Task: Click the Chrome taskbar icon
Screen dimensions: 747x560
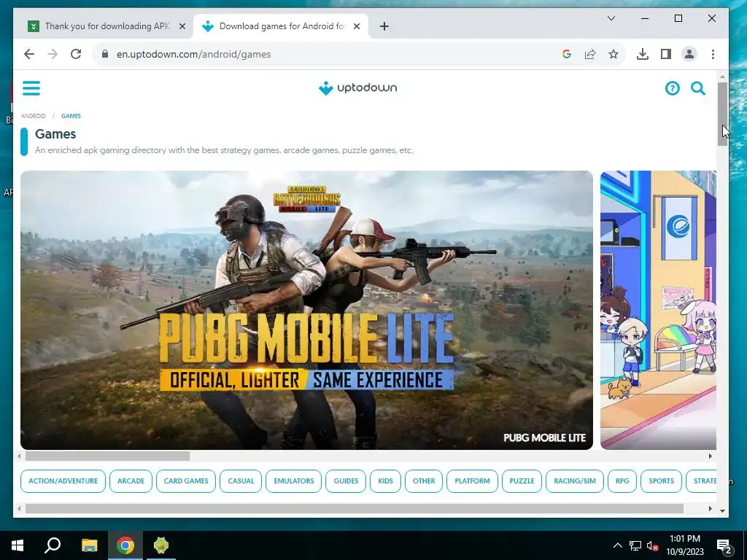Action: [125, 545]
